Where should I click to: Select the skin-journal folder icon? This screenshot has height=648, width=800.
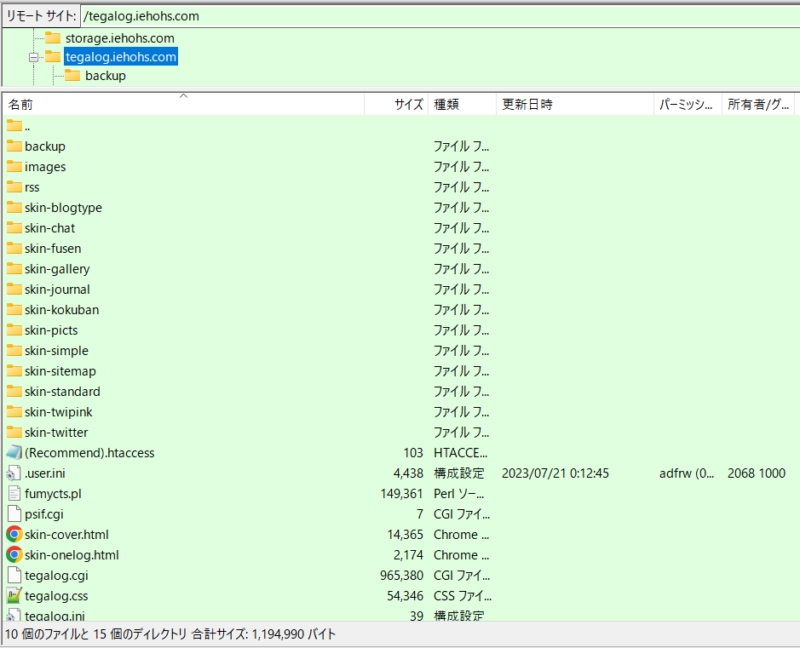click(14, 289)
